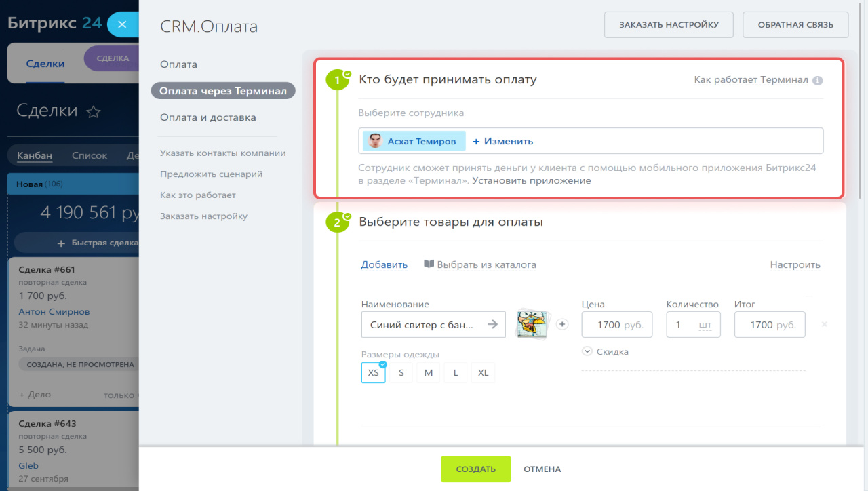The image size is (868, 491).
Task: Open the blue sweater product thumbnail
Action: (532, 324)
